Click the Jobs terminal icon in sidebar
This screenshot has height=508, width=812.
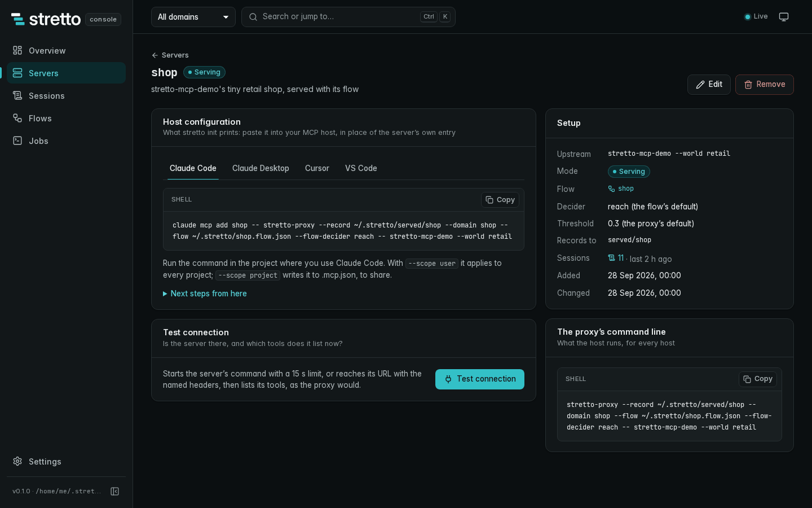click(x=17, y=141)
